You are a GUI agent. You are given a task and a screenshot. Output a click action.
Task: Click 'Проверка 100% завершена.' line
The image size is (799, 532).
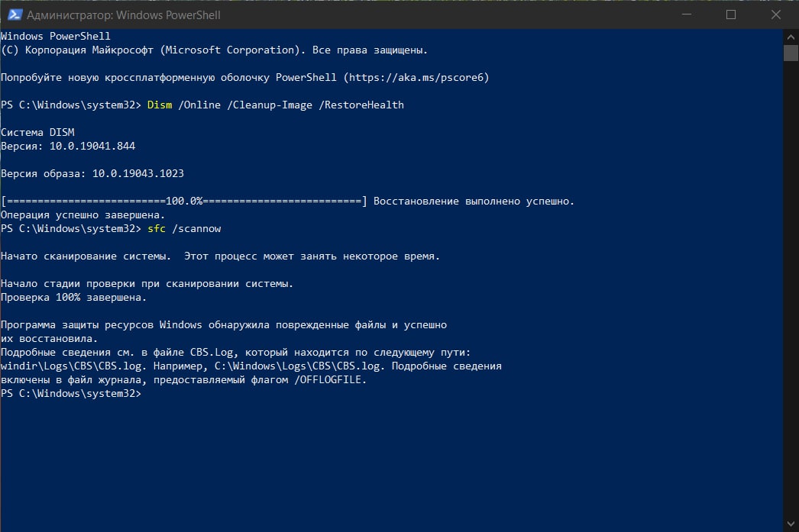pyautogui.click(x=73, y=298)
